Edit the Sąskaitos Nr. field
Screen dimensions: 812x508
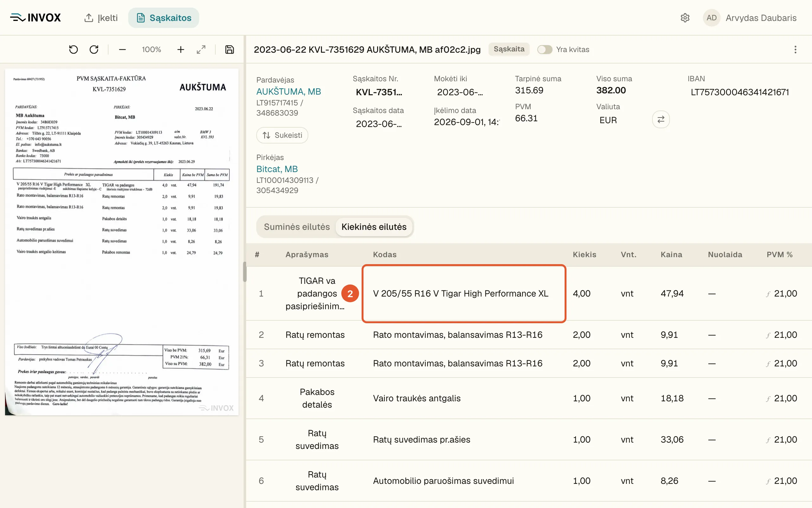[379, 92]
